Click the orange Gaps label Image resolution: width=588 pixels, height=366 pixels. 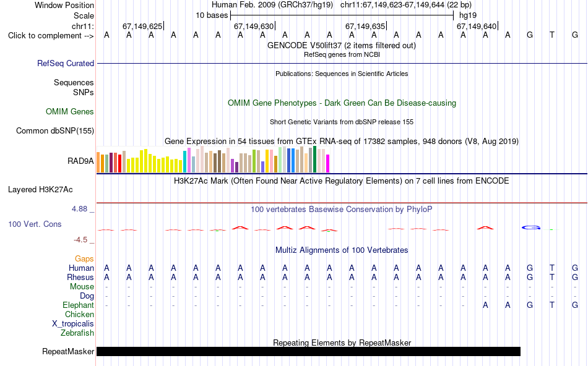coord(84,259)
